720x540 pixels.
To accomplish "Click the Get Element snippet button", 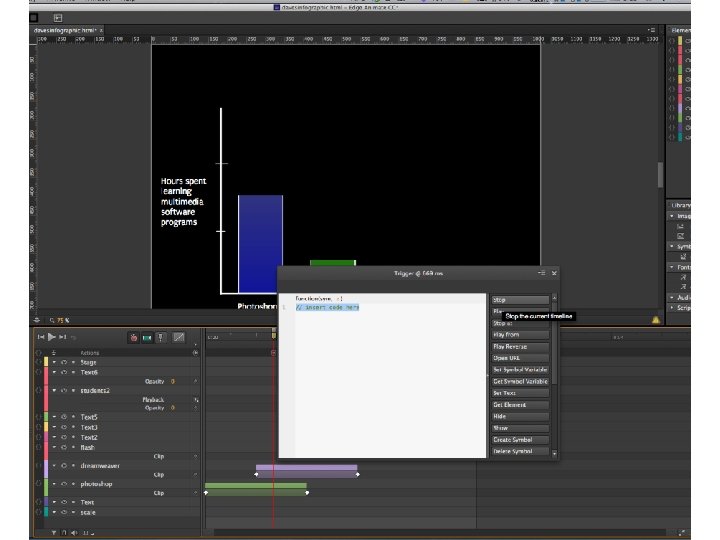I will click(x=520, y=404).
